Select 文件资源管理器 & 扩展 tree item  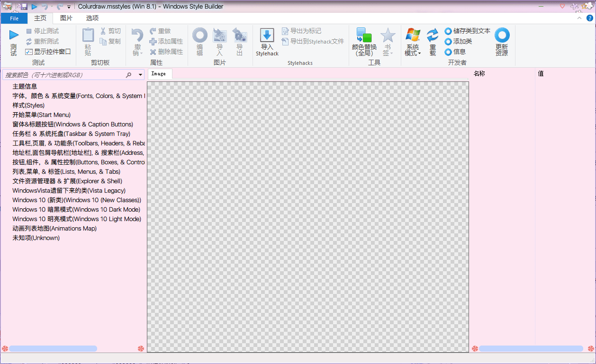pos(67,181)
